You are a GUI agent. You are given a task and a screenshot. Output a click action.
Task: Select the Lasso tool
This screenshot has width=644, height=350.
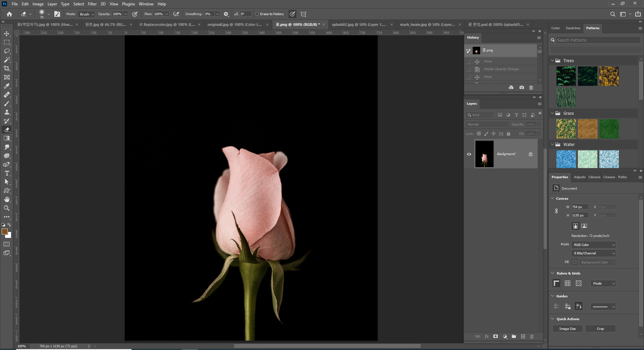[x=7, y=51]
